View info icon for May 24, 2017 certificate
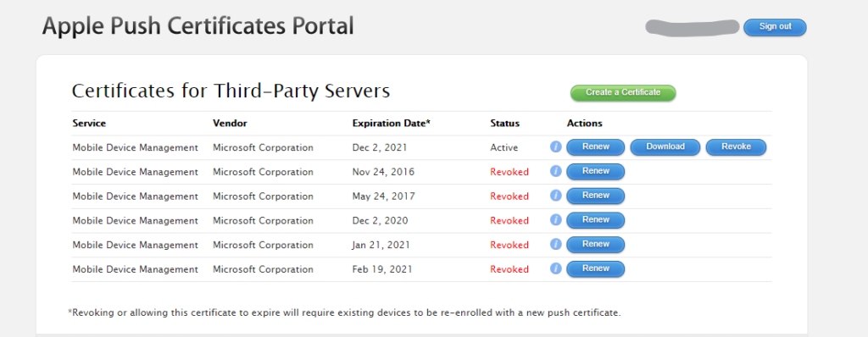868x337 pixels. point(556,196)
